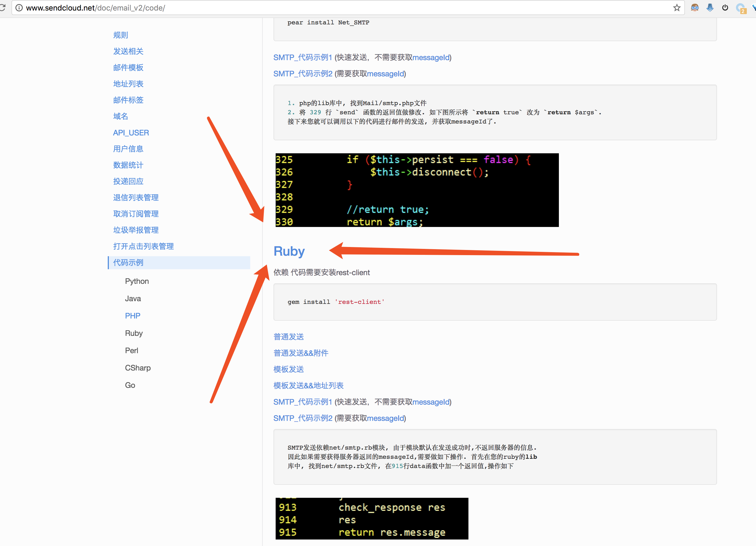The width and height of the screenshot is (756, 546).
Task: Select the highlighted 代码示例 sidebar item
Action: [128, 263]
